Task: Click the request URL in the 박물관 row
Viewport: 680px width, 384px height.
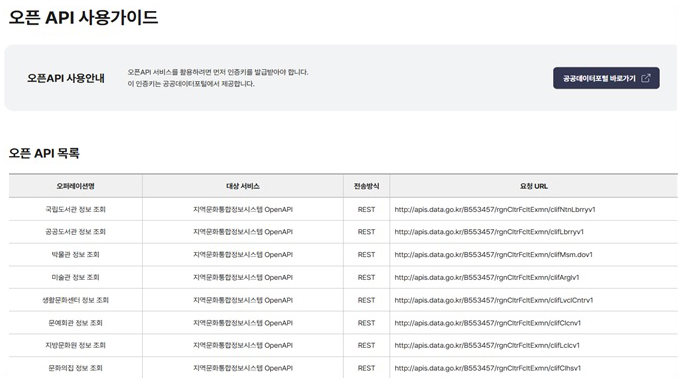Action: 494,254
